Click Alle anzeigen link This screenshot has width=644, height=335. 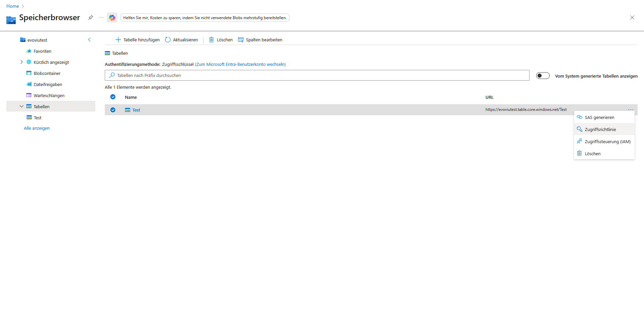point(37,128)
